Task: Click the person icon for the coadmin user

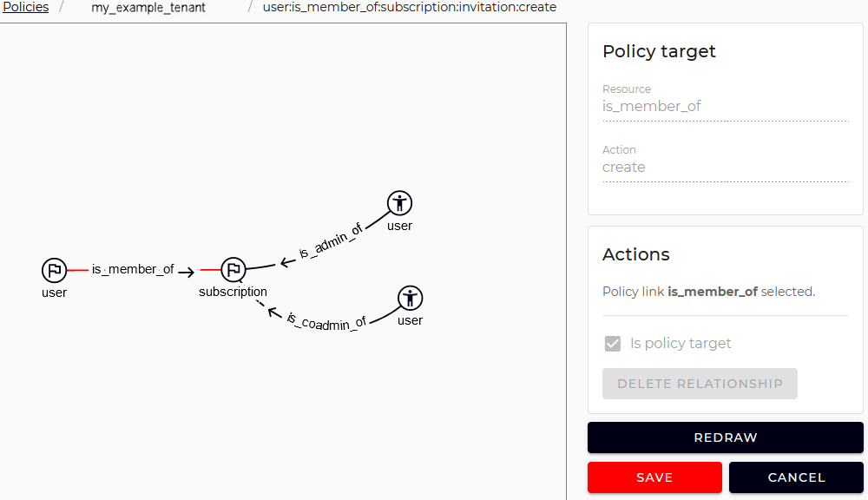Action: pos(409,299)
